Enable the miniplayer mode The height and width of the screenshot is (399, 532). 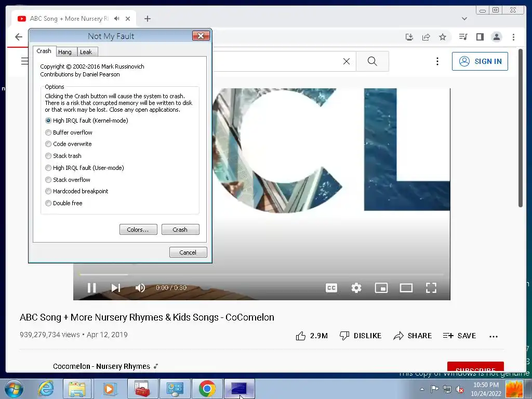click(381, 288)
